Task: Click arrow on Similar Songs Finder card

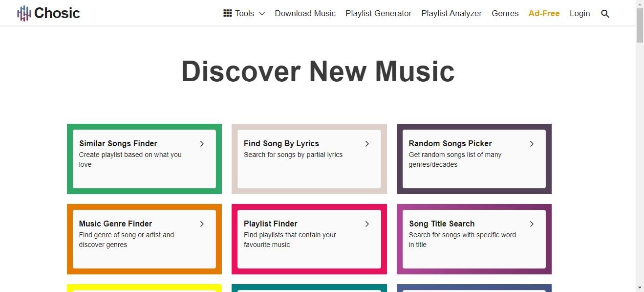Action: (x=202, y=143)
